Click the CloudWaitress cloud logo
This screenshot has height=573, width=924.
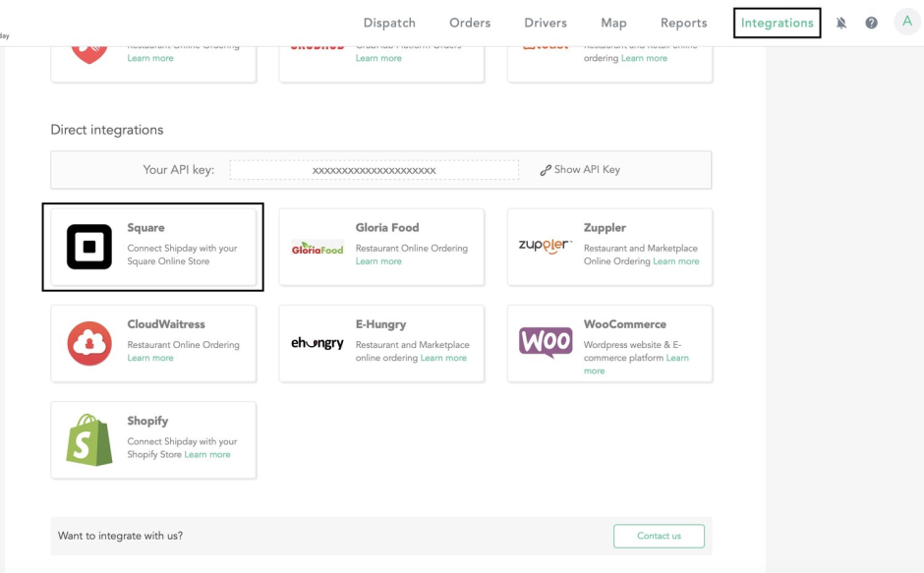[x=89, y=343]
